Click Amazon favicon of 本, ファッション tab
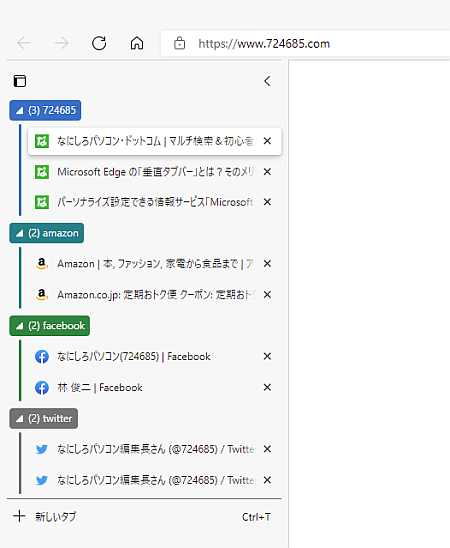The width and height of the screenshot is (450, 548). click(x=42, y=264)
